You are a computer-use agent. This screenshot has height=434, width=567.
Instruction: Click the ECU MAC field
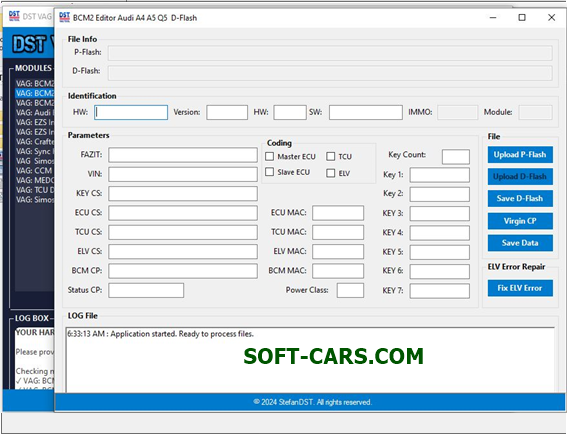point(338,213)
